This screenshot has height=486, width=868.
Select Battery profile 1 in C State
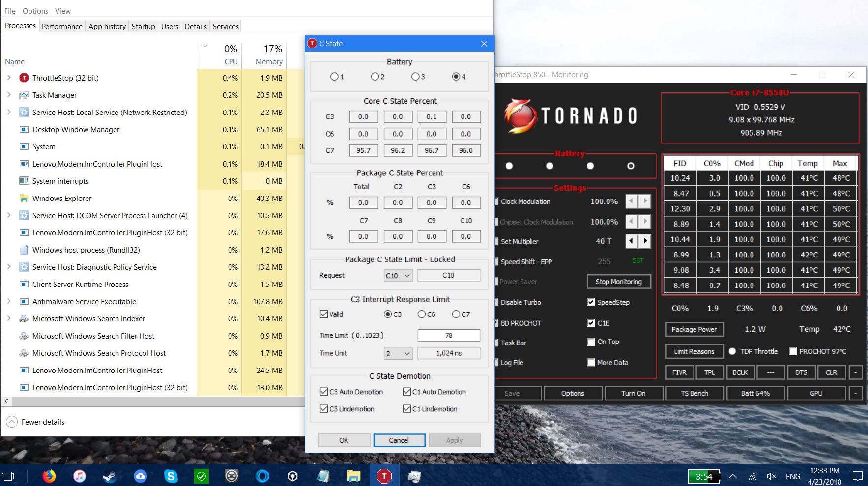click(334, 77)
